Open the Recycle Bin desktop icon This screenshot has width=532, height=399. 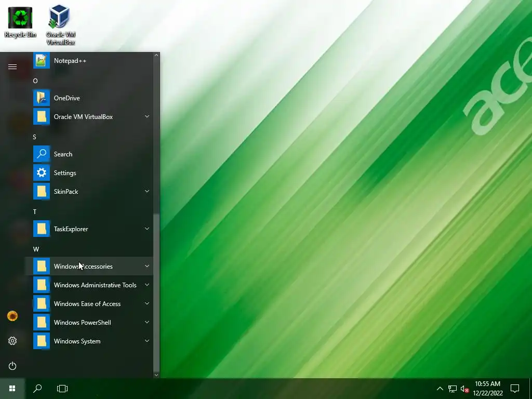20,22
